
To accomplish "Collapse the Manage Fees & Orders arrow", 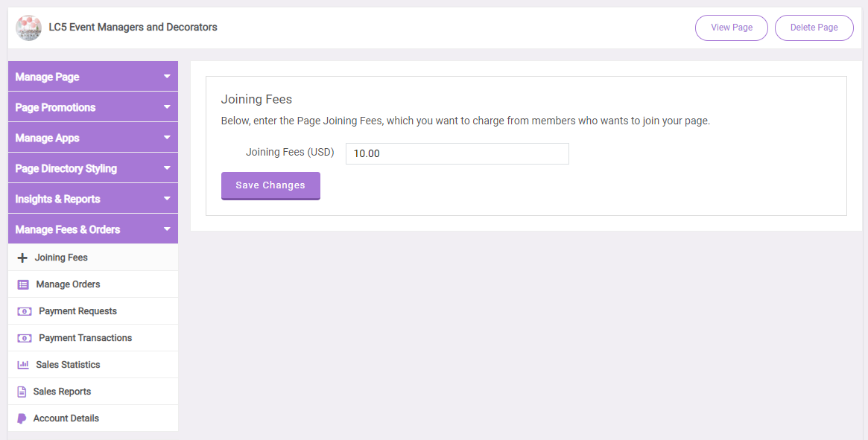I will point(167,229).
